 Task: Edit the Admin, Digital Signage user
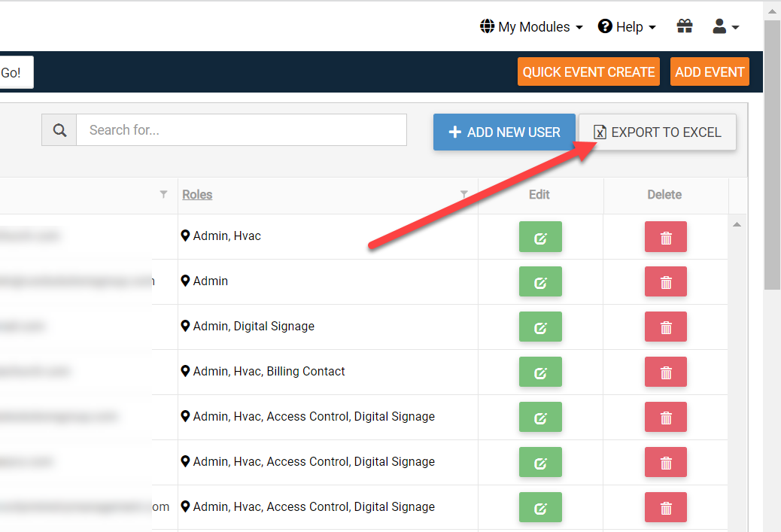coord(540,327)
